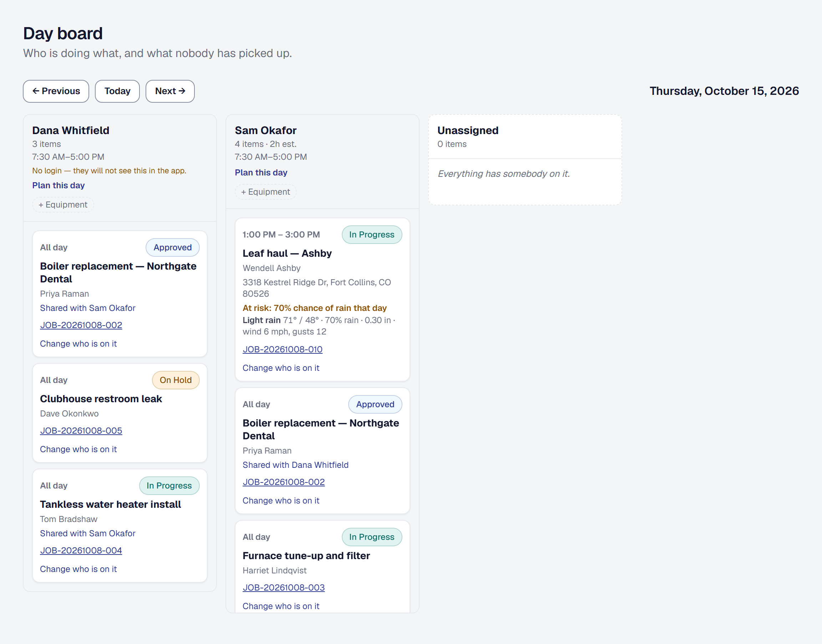The width and height of the screenshot is (822, 644).
Task: Click 'Shared with Sam Okafor' on Dana's Boiler replacement card
Action: pos(87,308)
